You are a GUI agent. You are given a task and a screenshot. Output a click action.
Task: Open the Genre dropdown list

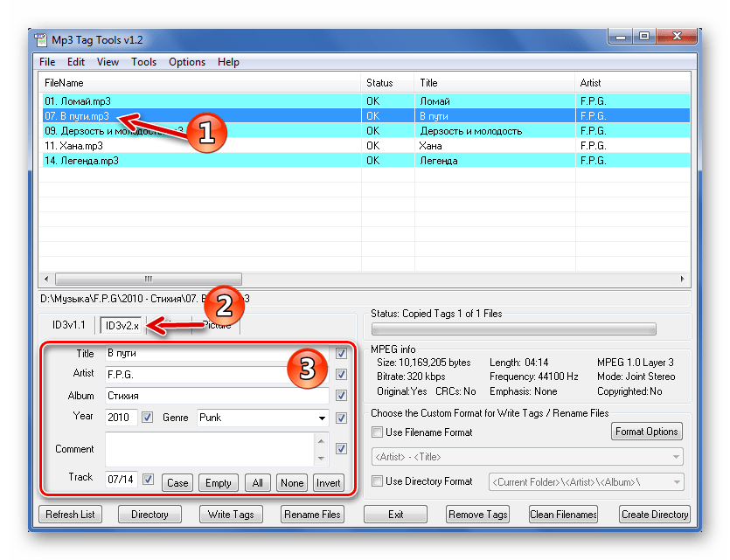coord(321,418)
